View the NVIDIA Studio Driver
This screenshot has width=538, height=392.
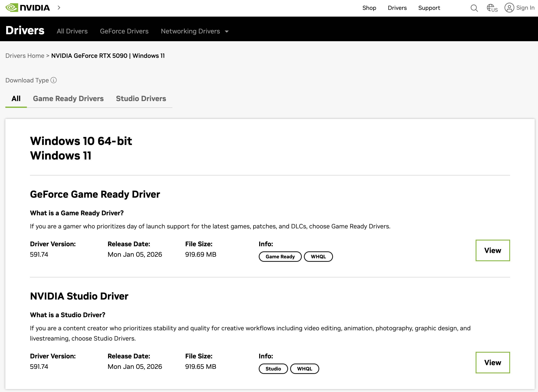pos(492,362)
